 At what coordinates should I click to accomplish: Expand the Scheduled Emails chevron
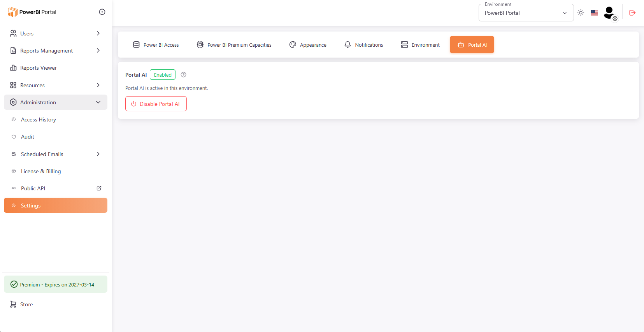click(98, 154)
